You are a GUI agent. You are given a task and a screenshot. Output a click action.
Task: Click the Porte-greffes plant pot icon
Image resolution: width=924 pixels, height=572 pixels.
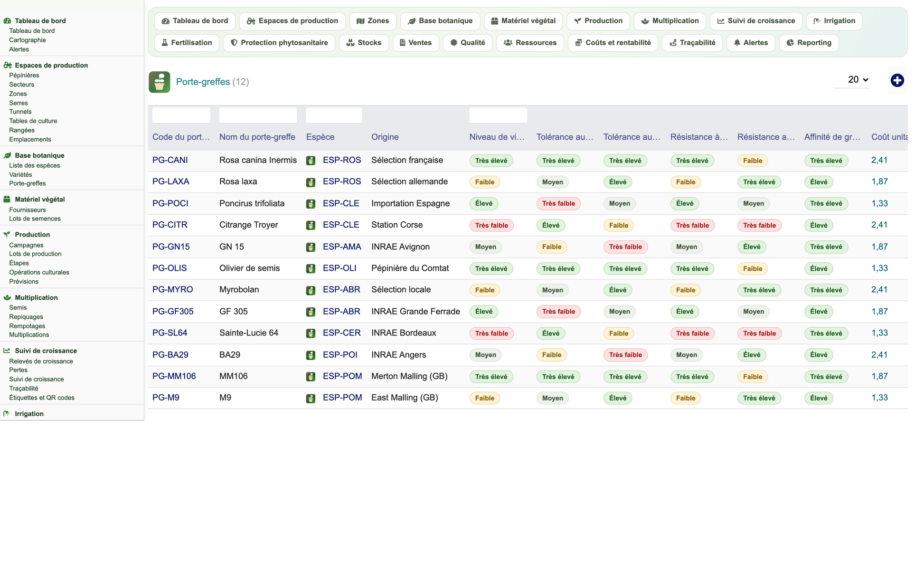point(160,82)
